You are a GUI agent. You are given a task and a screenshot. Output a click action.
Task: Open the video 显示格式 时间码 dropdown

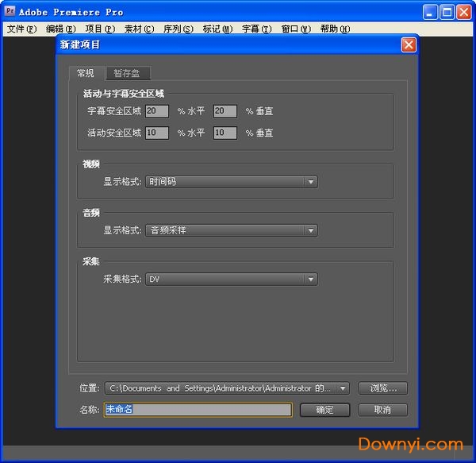232,182
